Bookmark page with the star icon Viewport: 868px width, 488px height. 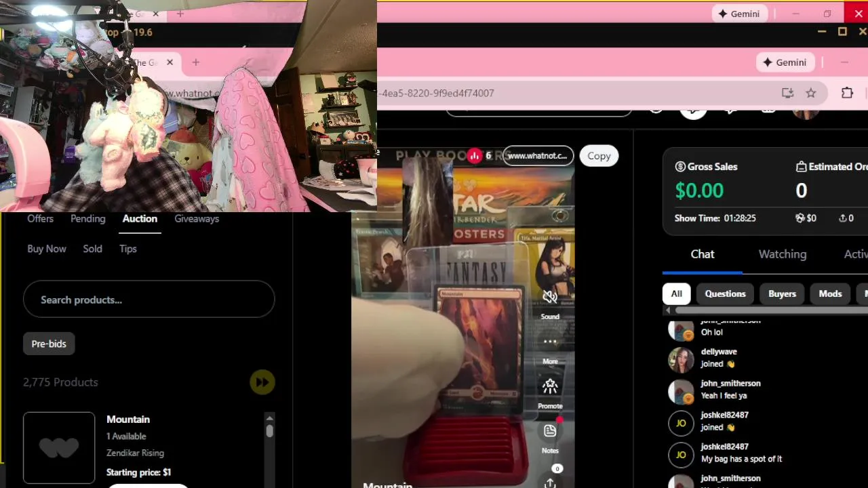click(810, 93)
